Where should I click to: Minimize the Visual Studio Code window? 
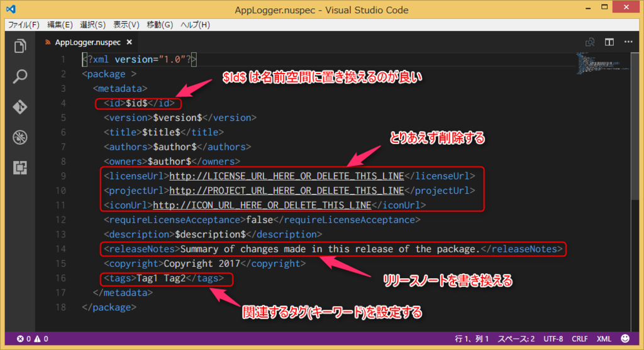[x=588, y=8]
